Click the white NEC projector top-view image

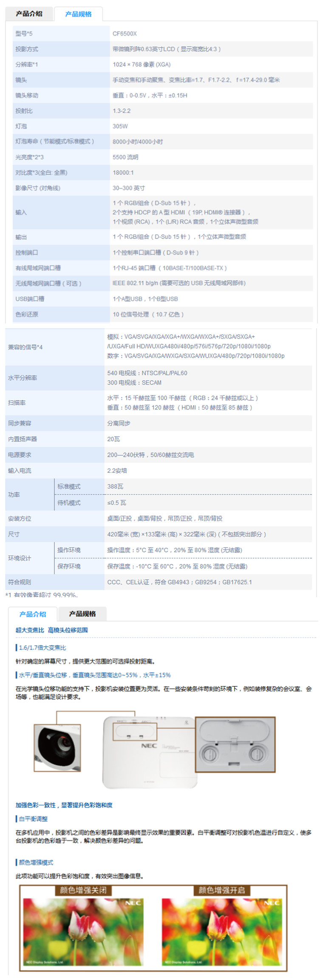[x=150, y=752]
